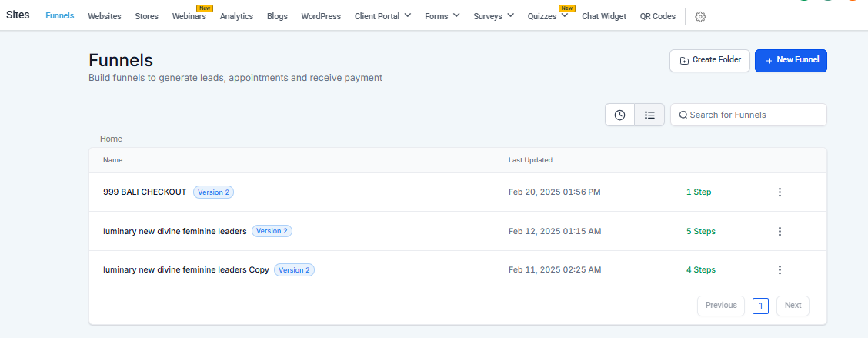Switch to recent view clock icon
868x338 pixels.
(x=620, y=115)
